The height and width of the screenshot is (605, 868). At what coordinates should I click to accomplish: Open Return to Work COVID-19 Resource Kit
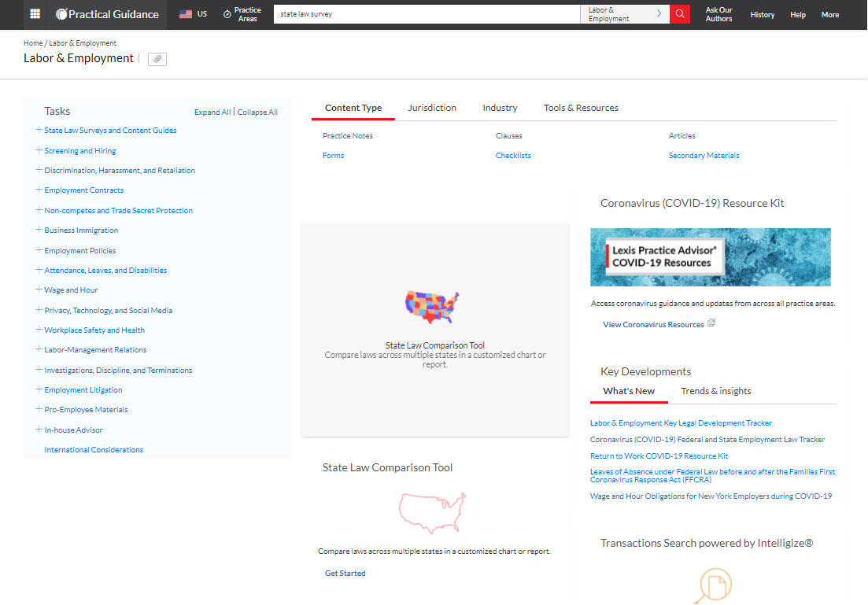click(x=659, y=456)
